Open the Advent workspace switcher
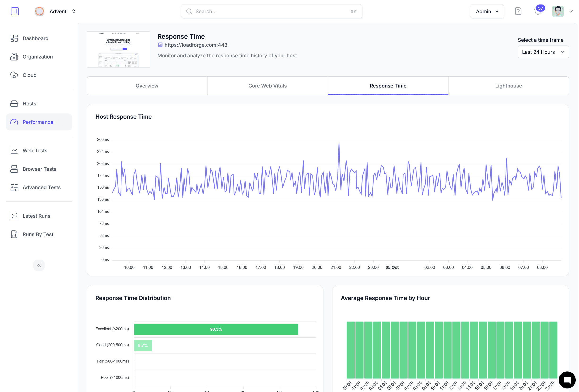The height and width of the screenshot is (392, 579). [x=58, y=11]
